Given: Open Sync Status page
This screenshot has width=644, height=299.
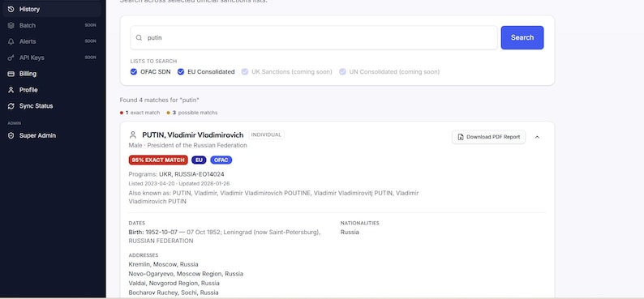Looking at the screenshot, I should 51,106.
